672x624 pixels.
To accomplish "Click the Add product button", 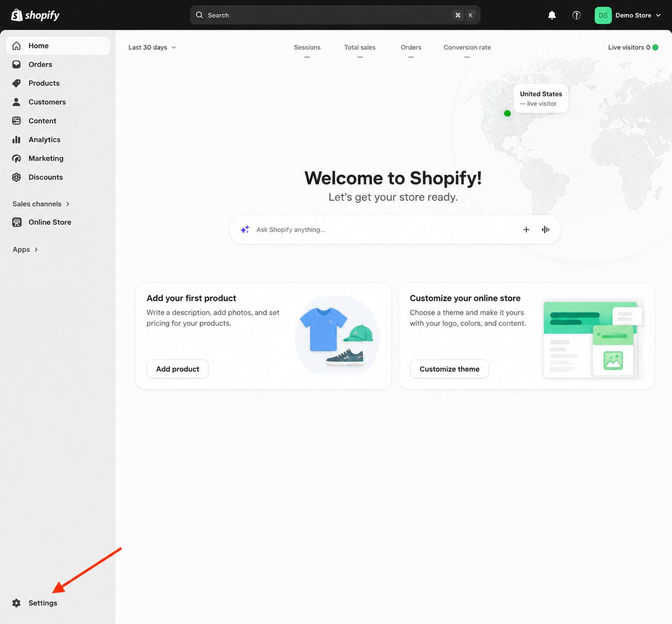I will pos(178,369).
